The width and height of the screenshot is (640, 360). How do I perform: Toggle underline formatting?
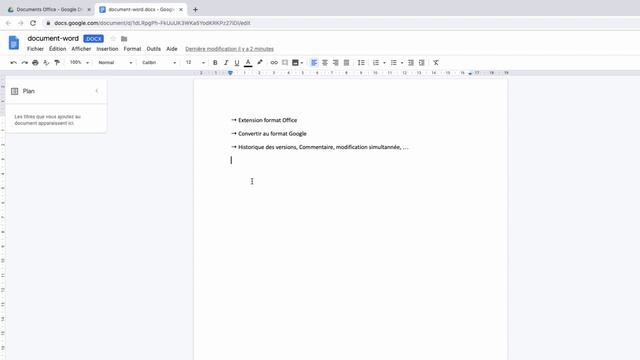(x=237, y=62)
